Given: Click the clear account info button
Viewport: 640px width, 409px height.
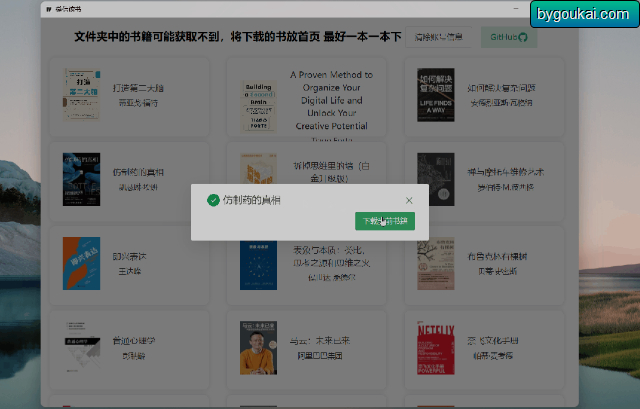Looking at the screenshot, I should click(438, 37).
